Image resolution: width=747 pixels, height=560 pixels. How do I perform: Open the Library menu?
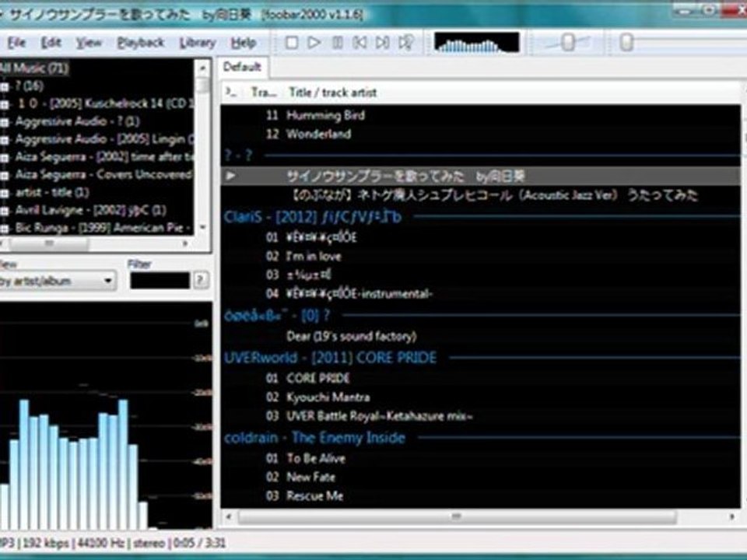click(x=197, y=43)
